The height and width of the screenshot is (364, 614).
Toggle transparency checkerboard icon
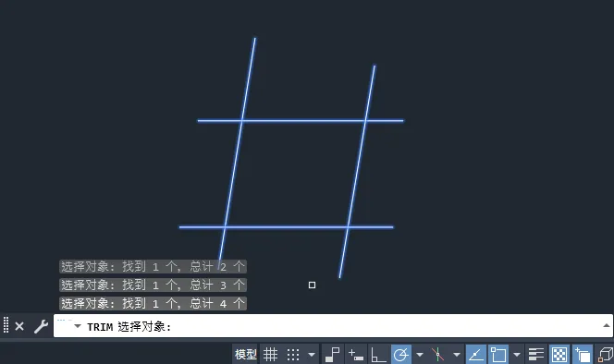click(559, 355)
